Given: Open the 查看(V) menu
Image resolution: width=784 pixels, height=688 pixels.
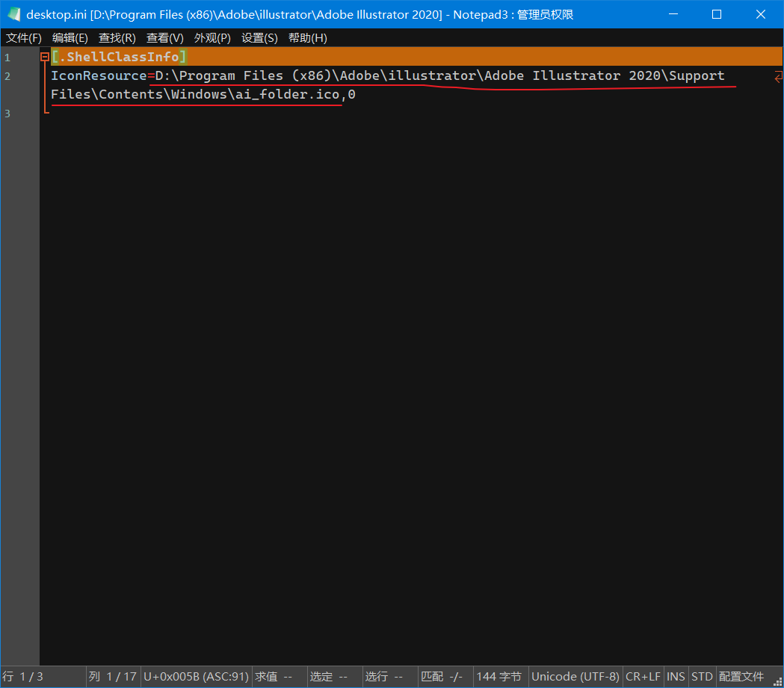Looking at the screenshot, I should tap(165, 38).
